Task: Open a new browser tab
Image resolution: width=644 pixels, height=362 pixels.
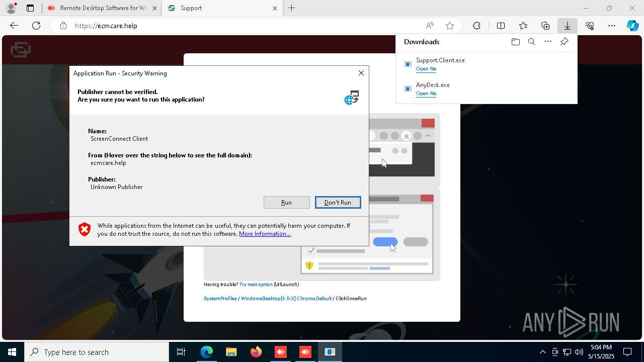Action: tap(291, 8)
